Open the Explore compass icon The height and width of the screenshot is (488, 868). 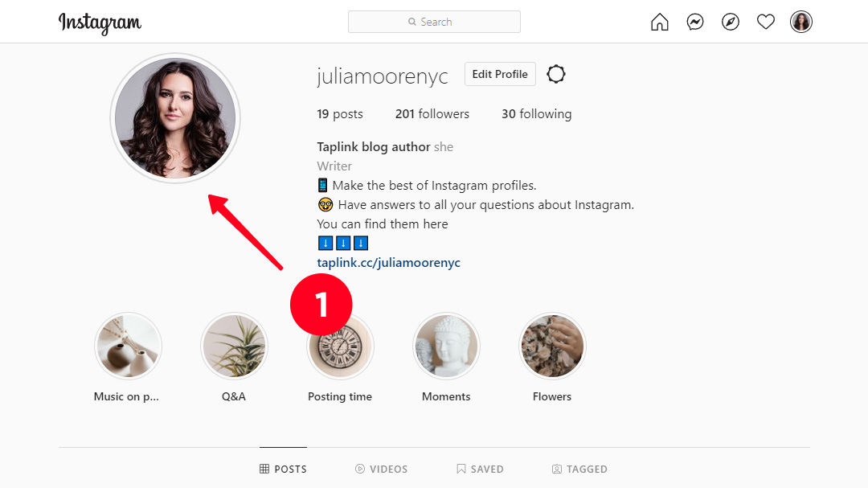tap(730, 23)
